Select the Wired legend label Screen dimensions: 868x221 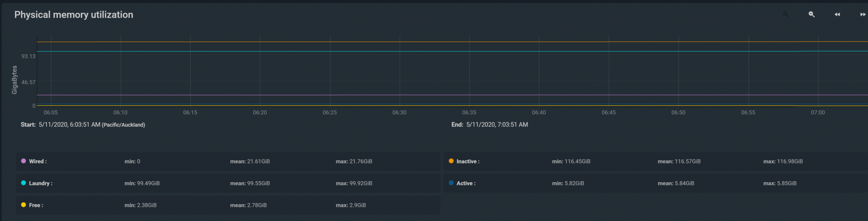pos(38,161)
